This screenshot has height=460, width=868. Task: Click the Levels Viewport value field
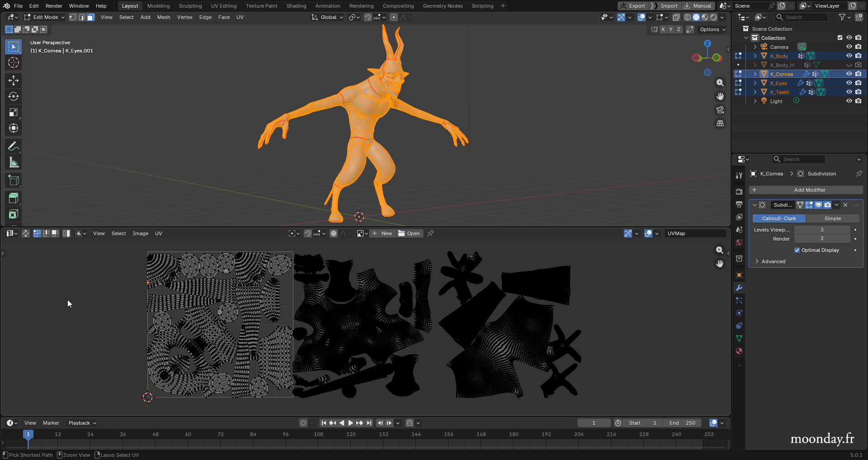[822, 230]
